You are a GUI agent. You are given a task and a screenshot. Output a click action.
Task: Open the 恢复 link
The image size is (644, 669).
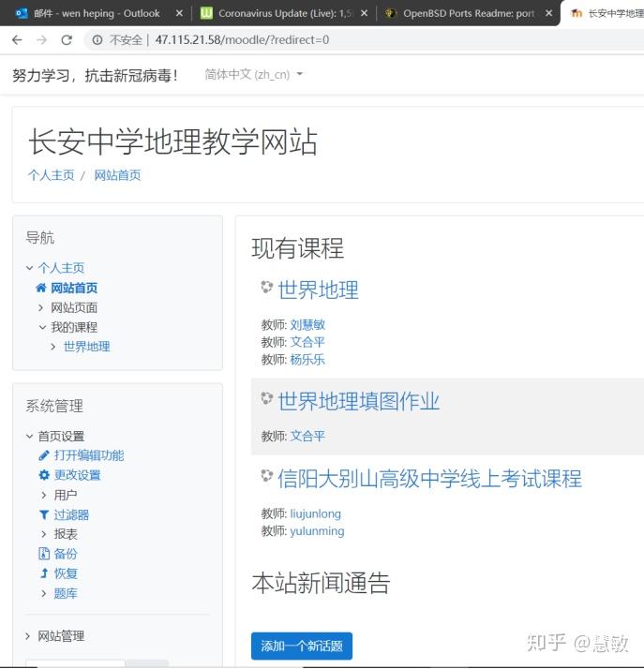(x=66, y=573)
